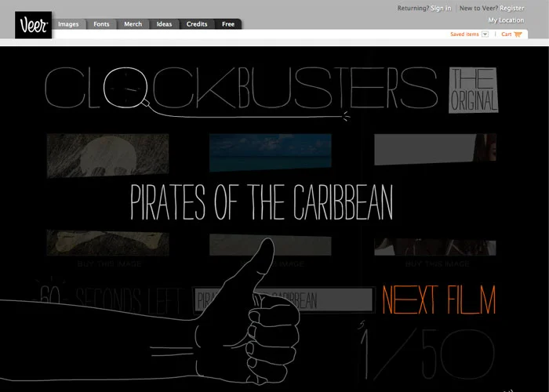Go to the Ideas tab
This screenshot has width=549, height=392.
click(164, 24)
